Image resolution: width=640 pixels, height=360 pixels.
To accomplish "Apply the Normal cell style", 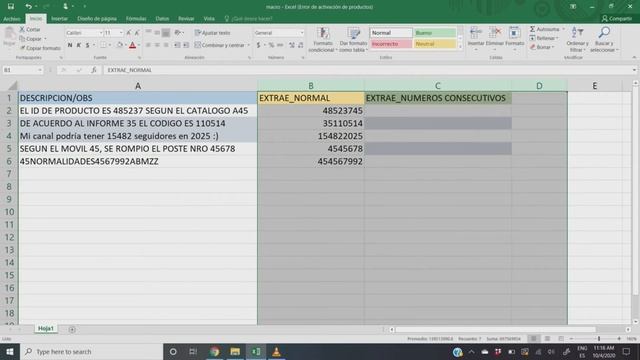I will click(x=391, y=33).
